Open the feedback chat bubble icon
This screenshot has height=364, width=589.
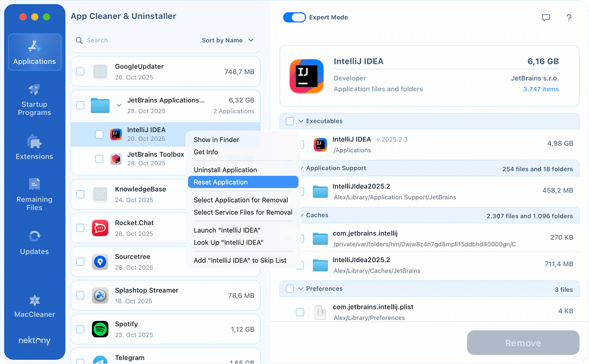click(547, 18)
